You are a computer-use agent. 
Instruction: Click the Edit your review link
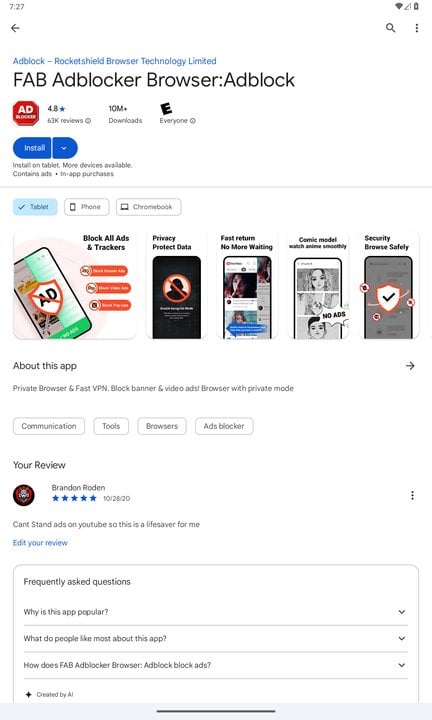pos(40,543)
